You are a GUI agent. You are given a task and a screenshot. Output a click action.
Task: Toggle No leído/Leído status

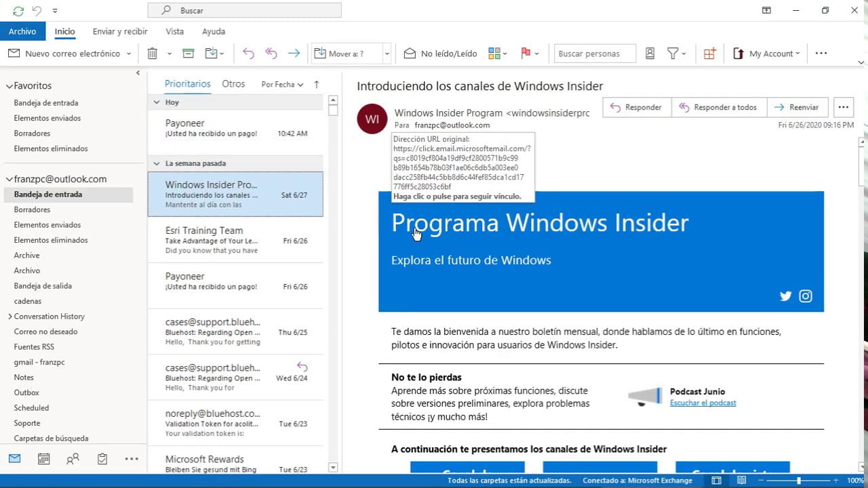(440, 54)
